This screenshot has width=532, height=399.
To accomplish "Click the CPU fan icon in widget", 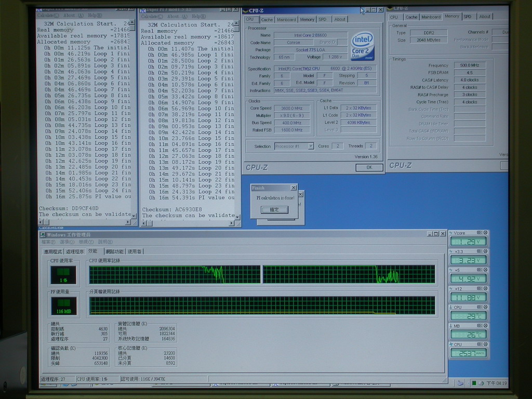I will coord(451,344).
